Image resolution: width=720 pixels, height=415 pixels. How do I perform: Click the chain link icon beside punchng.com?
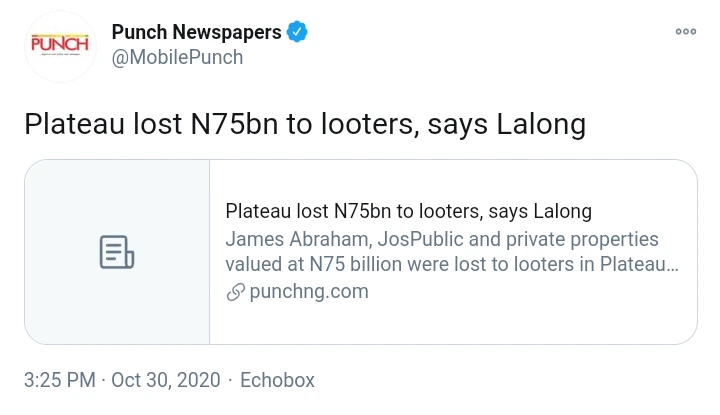point(235,292)
